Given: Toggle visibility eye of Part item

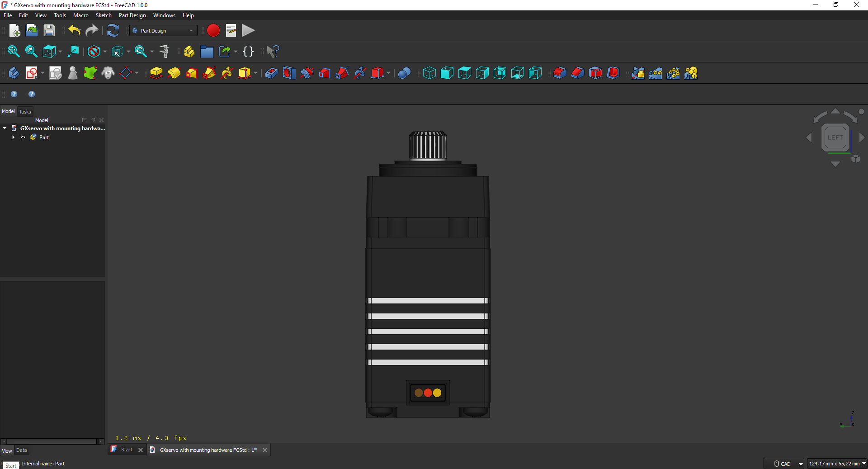Looking at the screenshot, I should (x=23, y=137).
